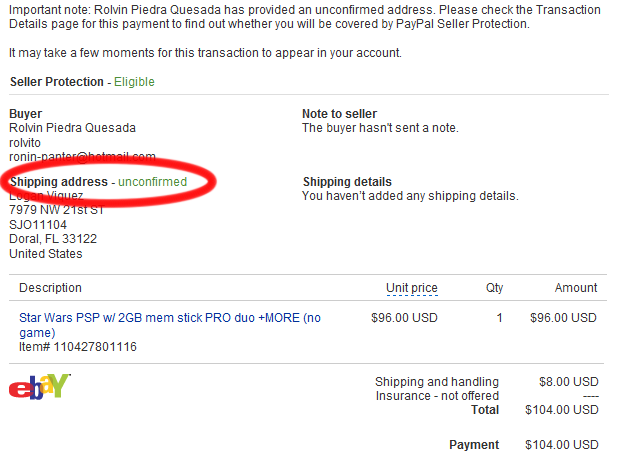Image resolution: width=638 pixels, height=454 pixels.
Task: Select the $104.00 USD Total amount
Action: tap(562, 410)
